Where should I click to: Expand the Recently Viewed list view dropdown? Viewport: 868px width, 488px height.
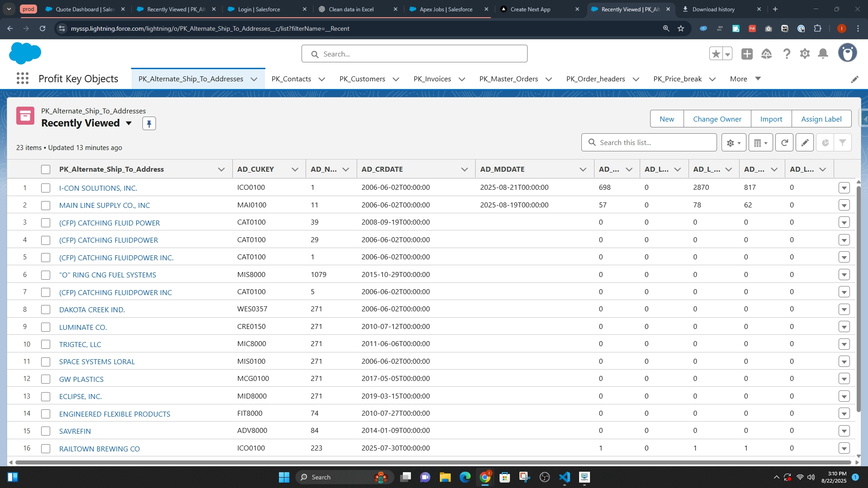click(129, 123)
